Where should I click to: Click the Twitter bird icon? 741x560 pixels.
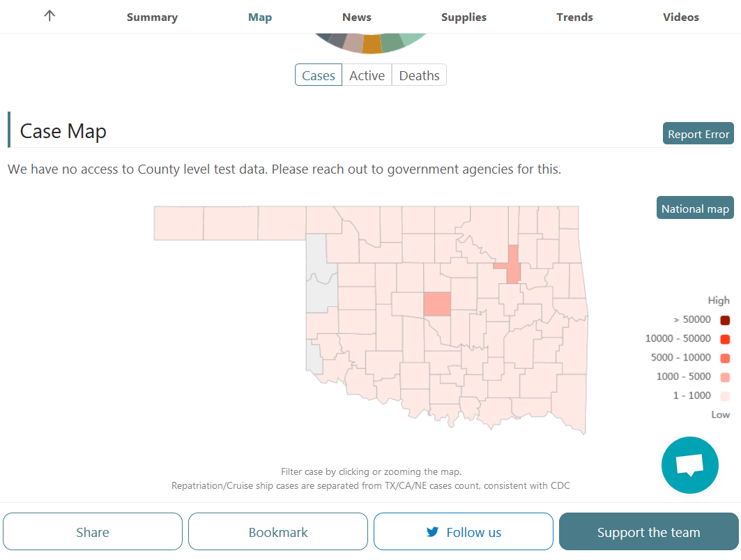[x=432, y=531]
